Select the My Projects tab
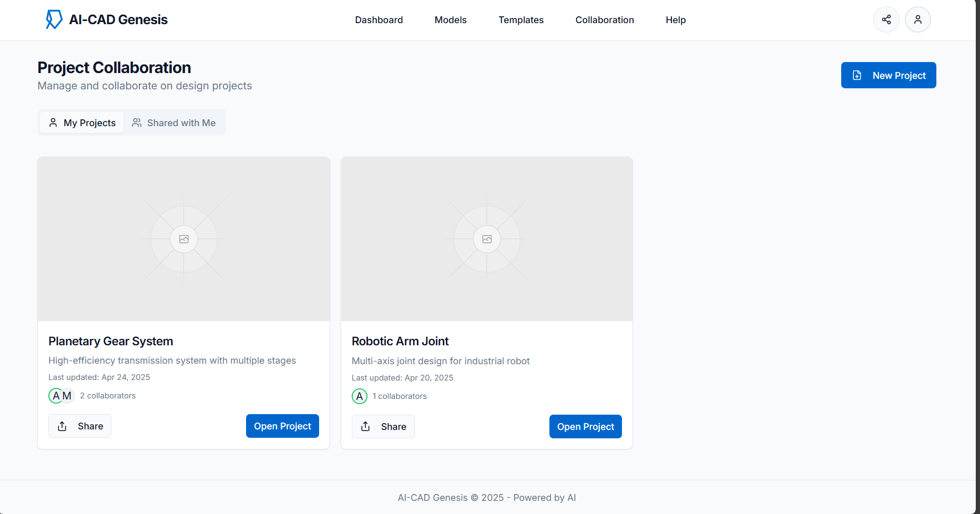Viewport: 980px width, 514px height. click(81, 122)
